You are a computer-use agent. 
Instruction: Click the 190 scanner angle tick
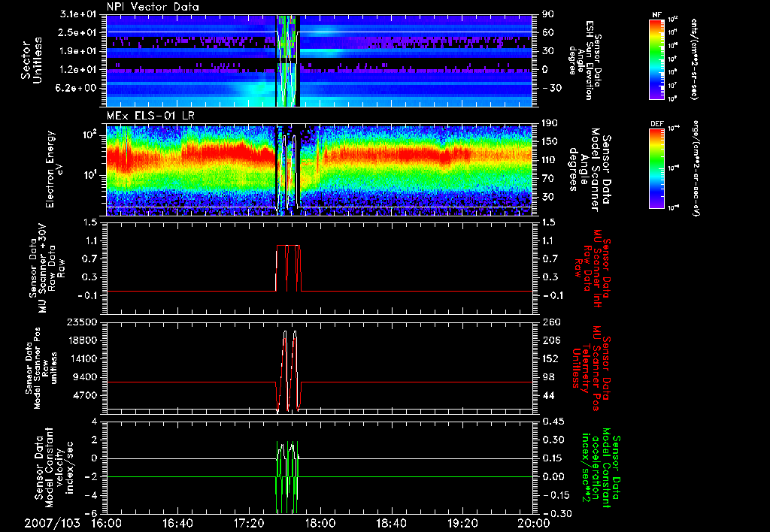point(550,123)
